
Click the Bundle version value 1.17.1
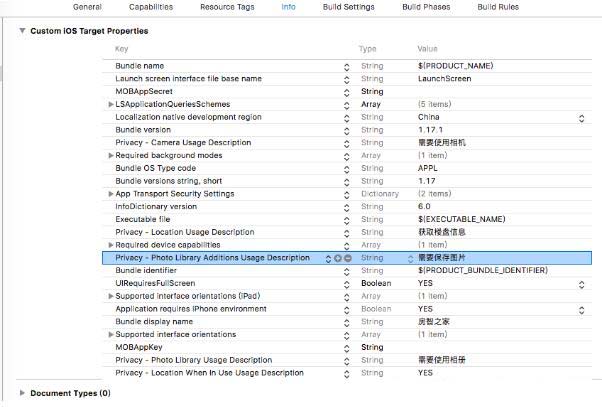[x=432, y=130]
